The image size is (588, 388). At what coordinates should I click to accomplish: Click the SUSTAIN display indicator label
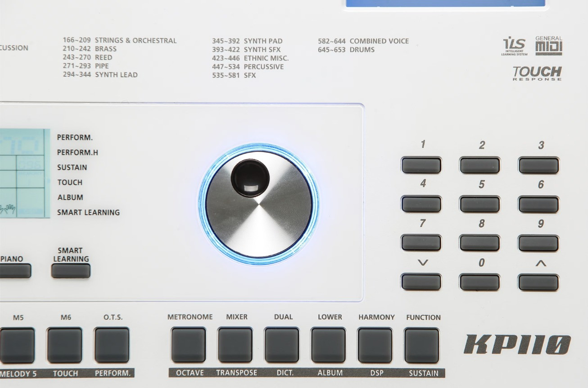pos(72,167)
